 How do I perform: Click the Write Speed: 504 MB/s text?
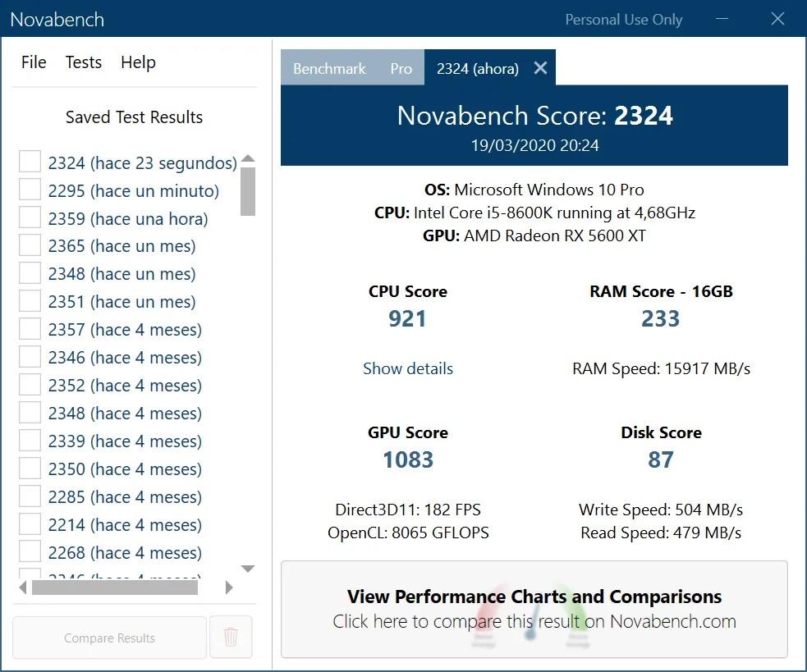(x=661, y=510)
